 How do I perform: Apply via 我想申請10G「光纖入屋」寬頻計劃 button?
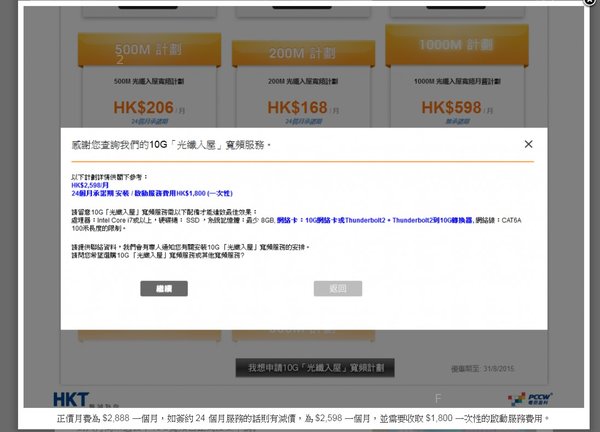[315, 368]
